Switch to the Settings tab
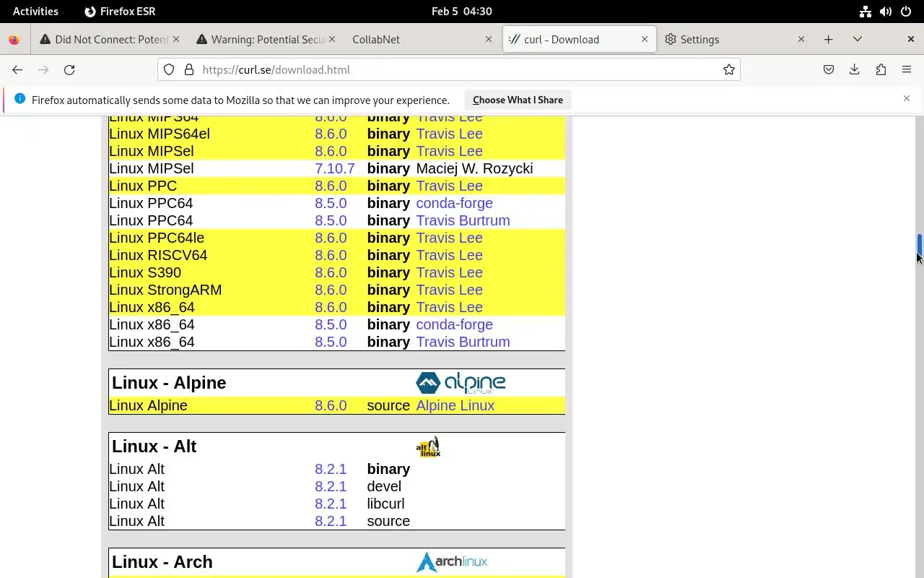This screenshot has width=924, height=578. [735, 40]
